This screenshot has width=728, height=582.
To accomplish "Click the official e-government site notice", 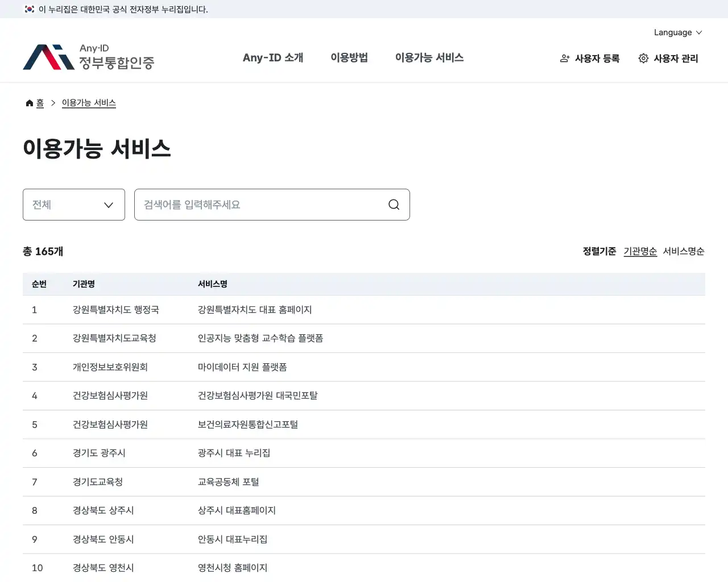I will tap(123, 9).
